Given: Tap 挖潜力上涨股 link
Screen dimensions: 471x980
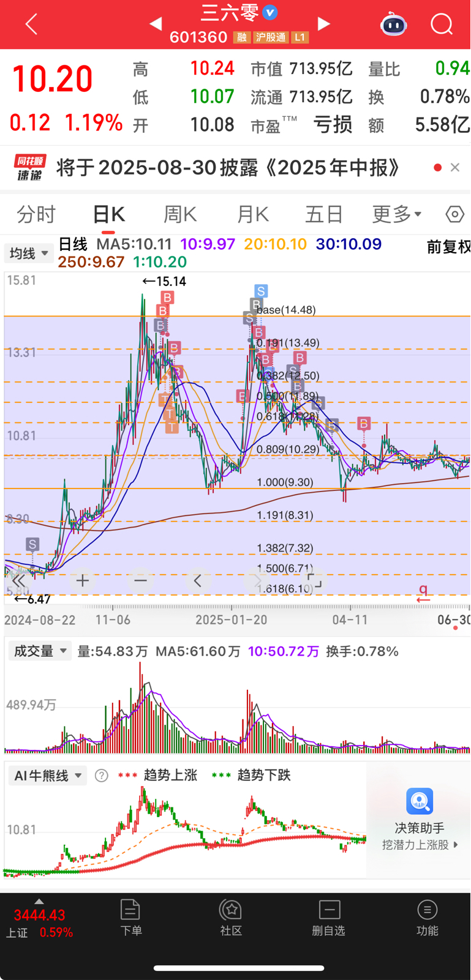Looking at the screenshot, I should click(420, 845).
